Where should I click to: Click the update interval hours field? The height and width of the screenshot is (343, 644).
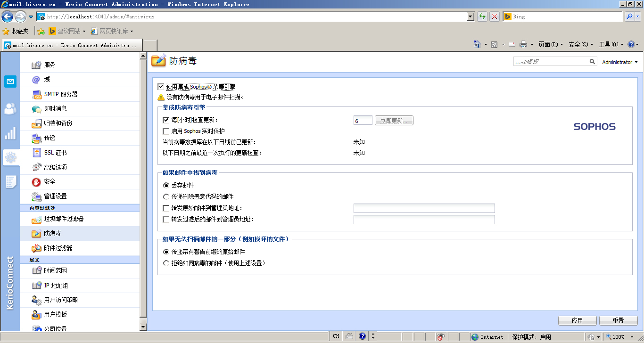(x=363, y=121)
